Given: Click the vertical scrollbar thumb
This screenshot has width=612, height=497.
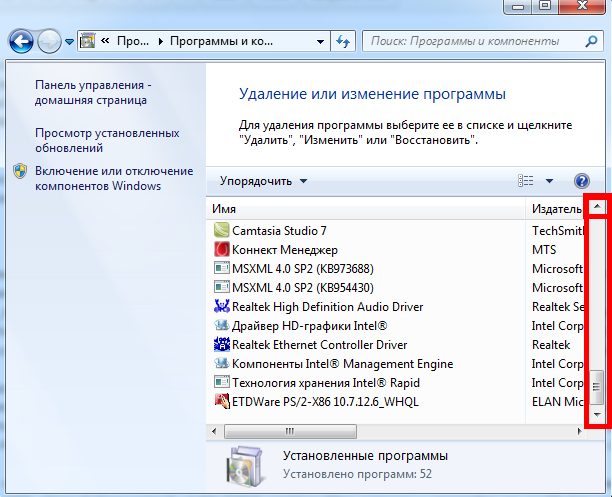Looking at the screenshot, I should point(596,387).
